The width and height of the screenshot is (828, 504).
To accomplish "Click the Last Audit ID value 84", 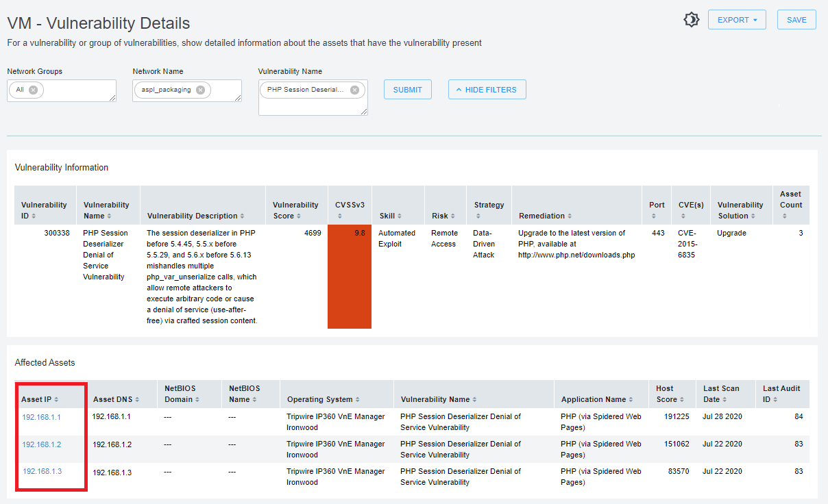I will [x=799, y=416].
